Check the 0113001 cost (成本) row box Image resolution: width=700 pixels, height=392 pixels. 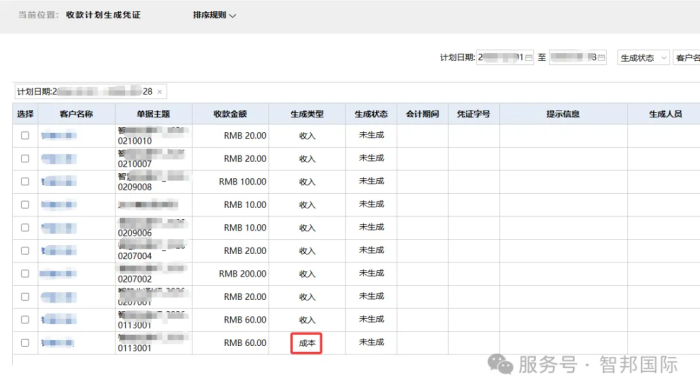(25, 343)
